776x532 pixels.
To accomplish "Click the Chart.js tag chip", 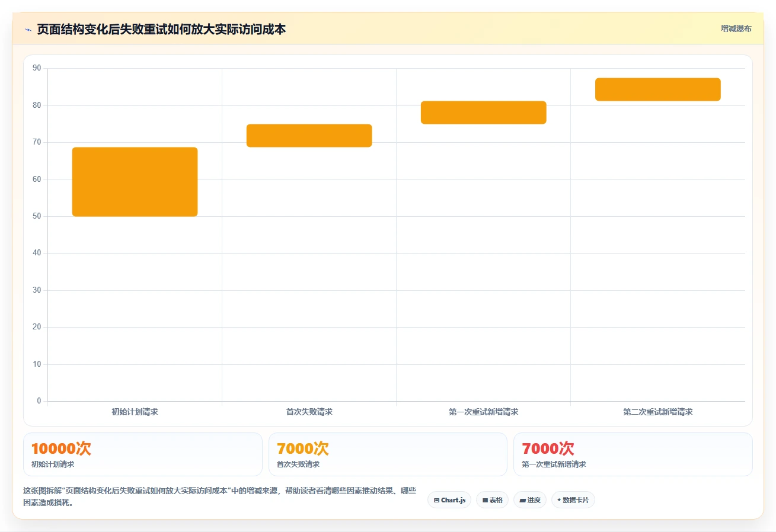I will 449,500.
